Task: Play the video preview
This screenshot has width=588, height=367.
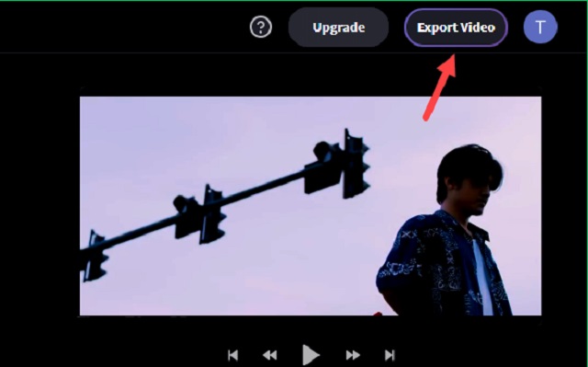Action: click(311, 355)
